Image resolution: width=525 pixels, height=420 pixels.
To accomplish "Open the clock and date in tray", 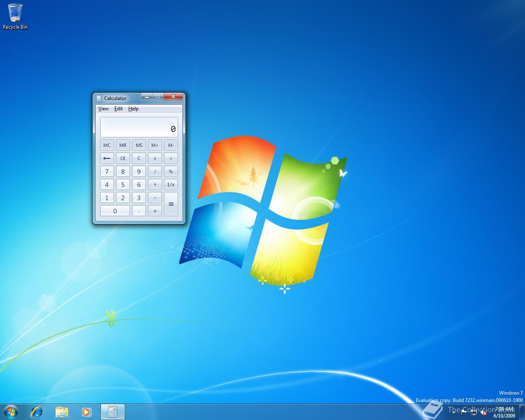I will pos(504,412).
